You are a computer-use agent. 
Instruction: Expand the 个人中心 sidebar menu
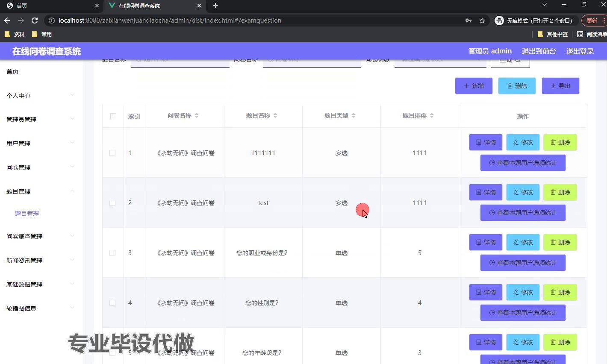click(41, 96)
